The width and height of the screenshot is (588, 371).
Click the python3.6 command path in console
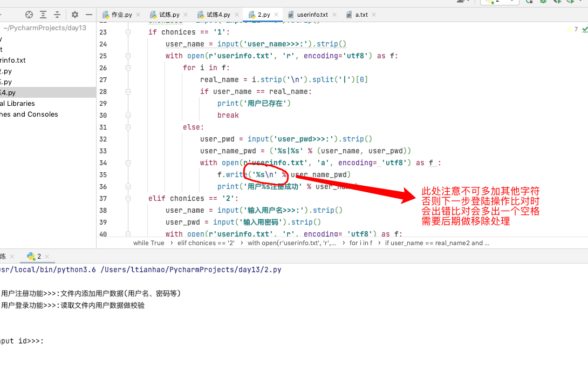point(140,269)
